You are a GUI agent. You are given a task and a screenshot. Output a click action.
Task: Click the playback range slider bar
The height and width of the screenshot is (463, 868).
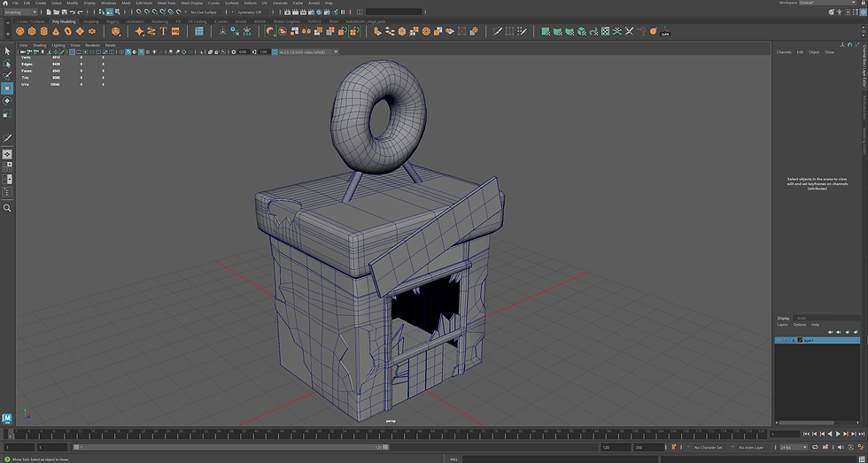coord(231,447)
